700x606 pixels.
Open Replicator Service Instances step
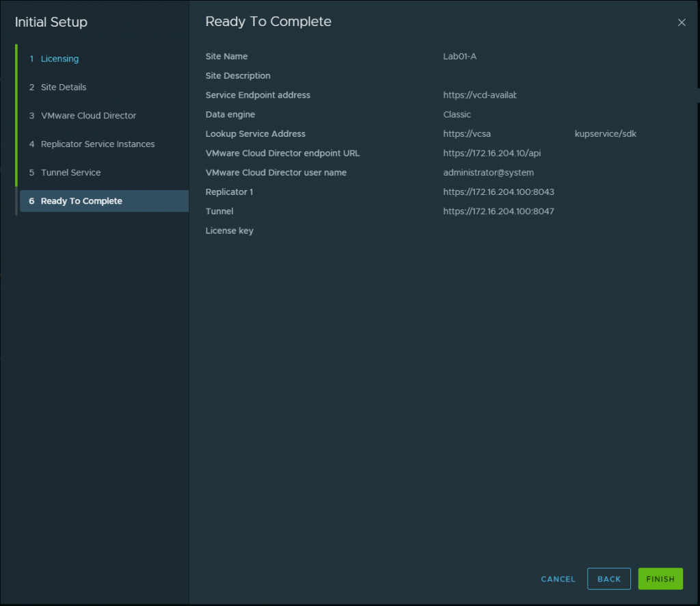[x=98, y=144]
